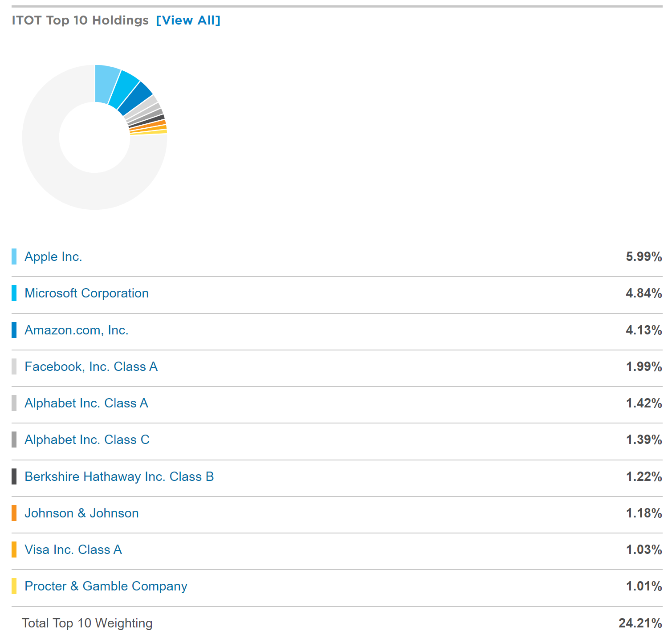Open Berkshire Hathaway Inc. Class B link
Image resolution: width=672 pixels, height=635 pixels.
pyautogui.click(x=119, y=476)
